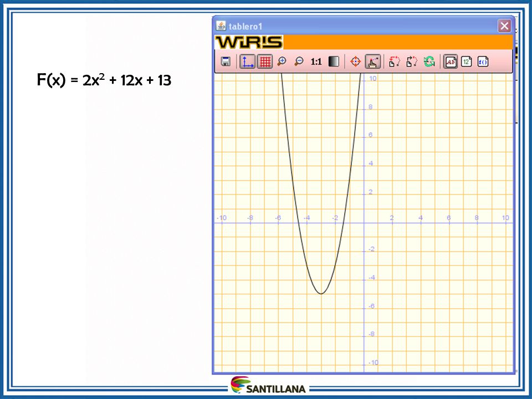Click the formula F(x) = 2x² + 12x + 13

point(104,80)
